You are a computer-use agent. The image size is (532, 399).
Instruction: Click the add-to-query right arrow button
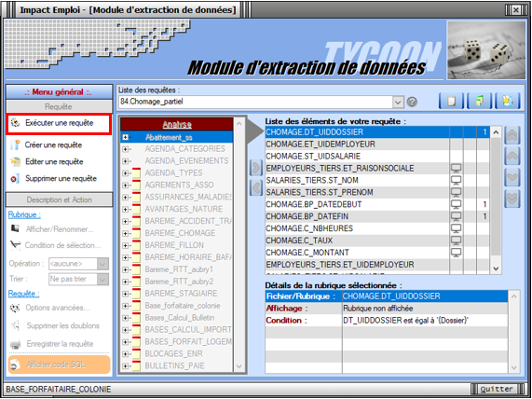pos(256,168)
